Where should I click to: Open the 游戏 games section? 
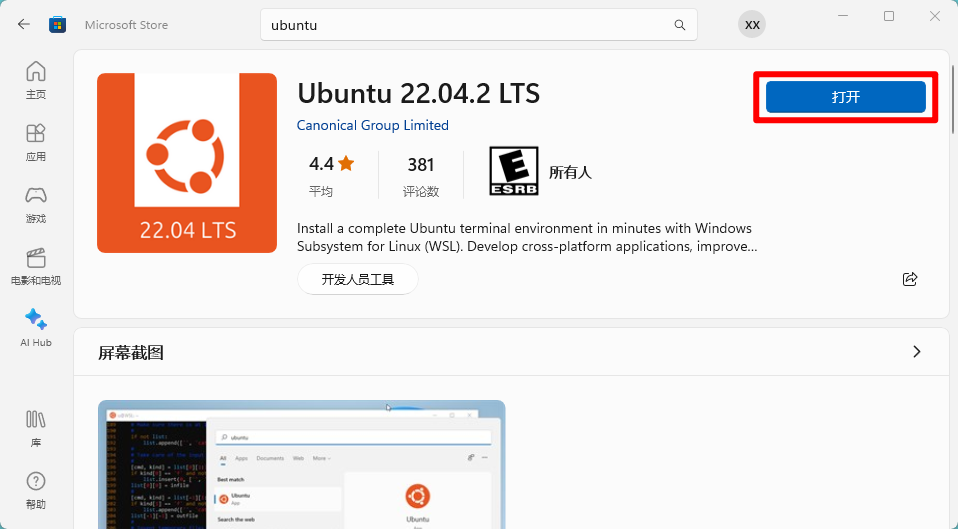click(36, 205)
